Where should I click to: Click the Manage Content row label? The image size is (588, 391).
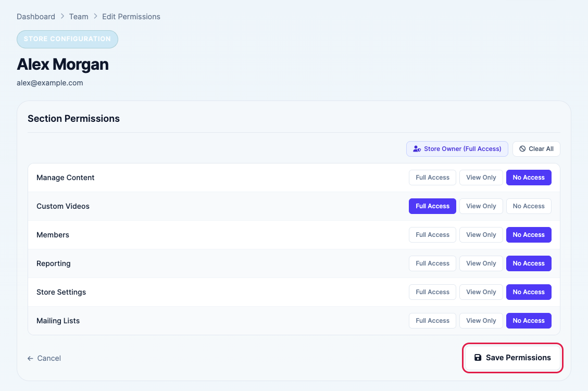click(x=65, y=178)
